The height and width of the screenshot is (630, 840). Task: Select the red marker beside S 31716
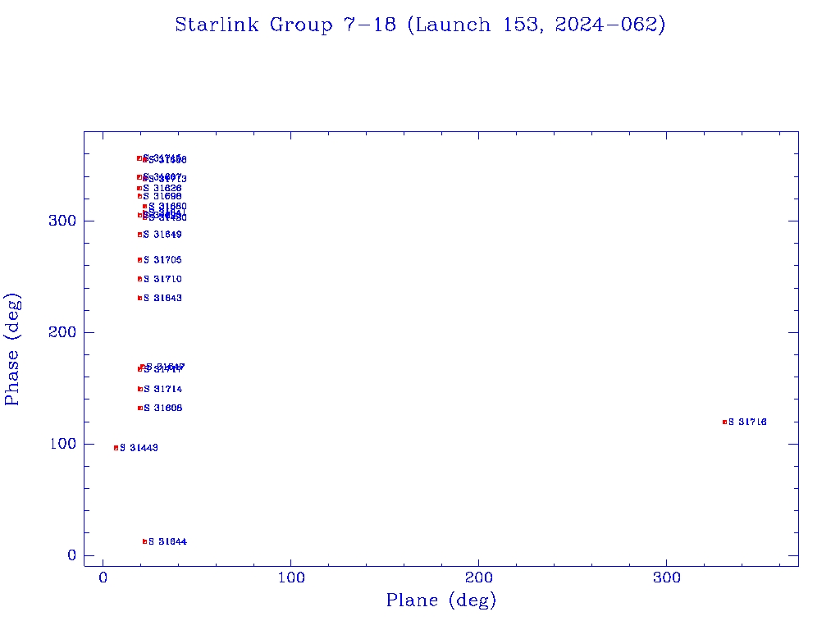pyautogui.click(x=725, y=422)
